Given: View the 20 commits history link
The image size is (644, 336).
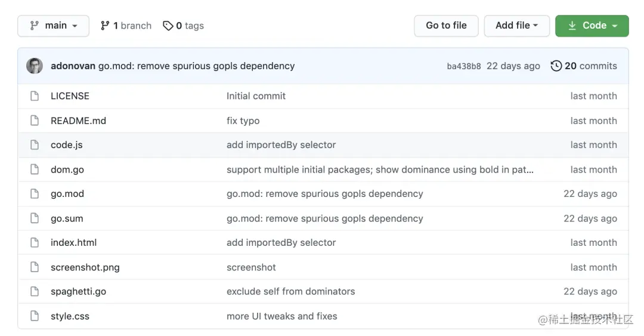Looking at the screenshot, I should click(x=590, y=66).
